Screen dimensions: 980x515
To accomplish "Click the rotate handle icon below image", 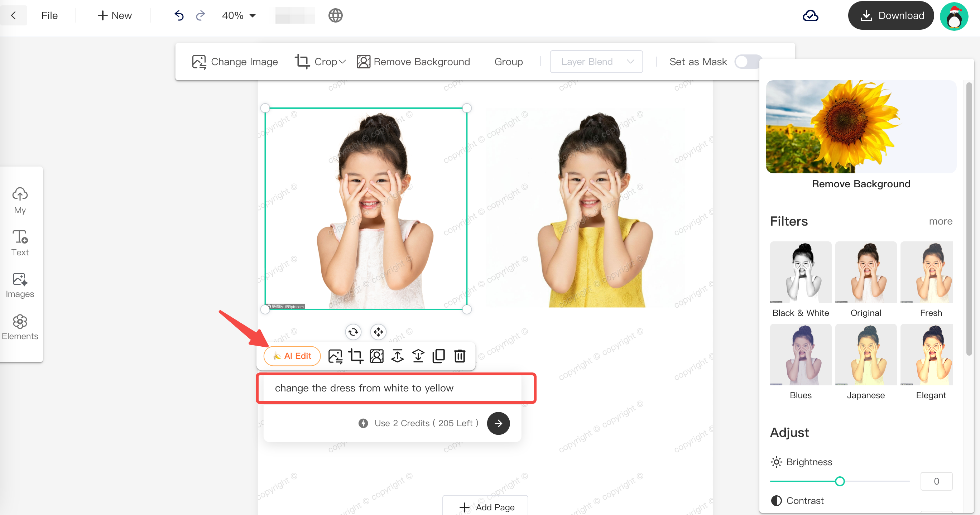I will (x=353, y=332).
